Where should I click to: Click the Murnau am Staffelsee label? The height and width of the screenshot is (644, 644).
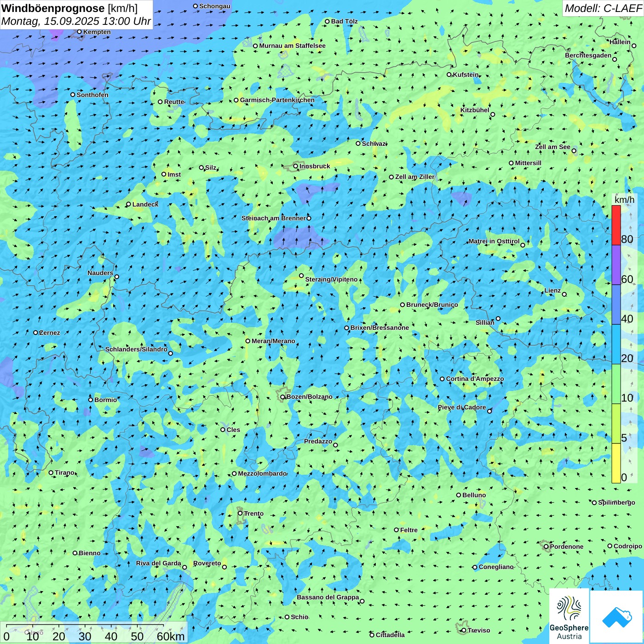(292, 46)
